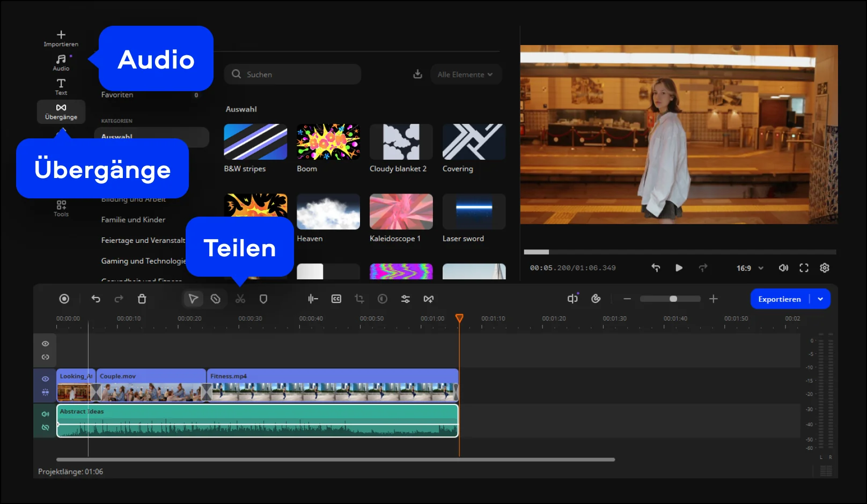Screen dimensions: 867x504
Task: Click the Exportieren button
Action: click(x=779, y=299)
